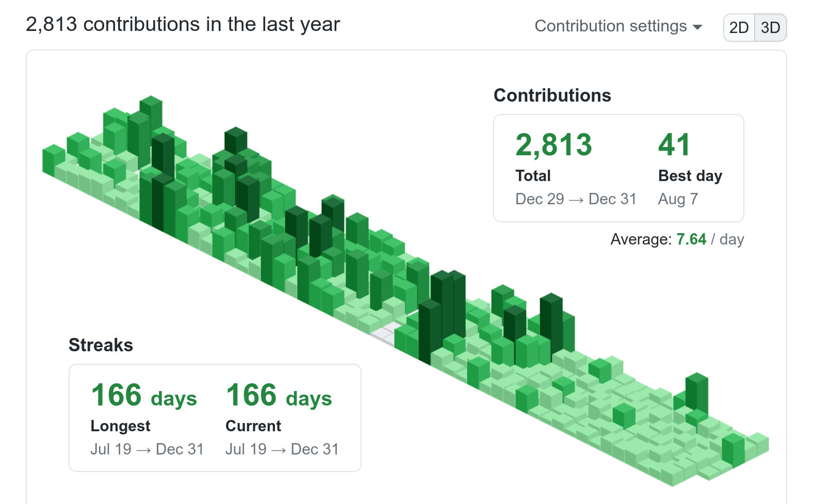Click the 166 days Current streak figure

click(x=279, y=396)
